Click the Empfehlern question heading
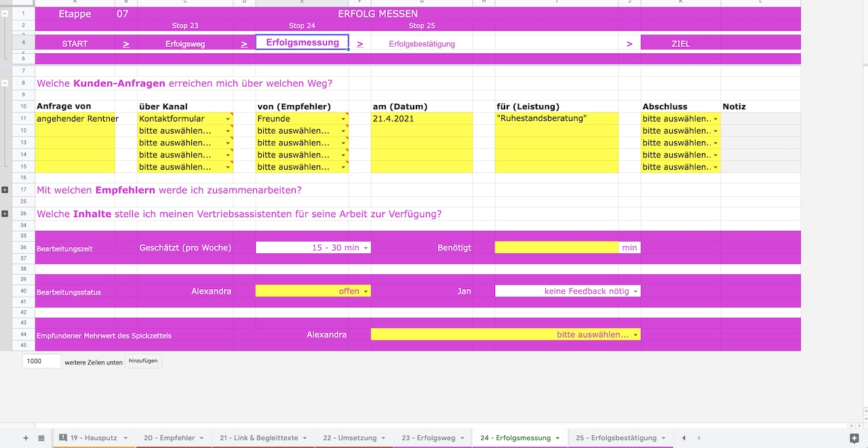868x448 pixels. coord(169,190)
